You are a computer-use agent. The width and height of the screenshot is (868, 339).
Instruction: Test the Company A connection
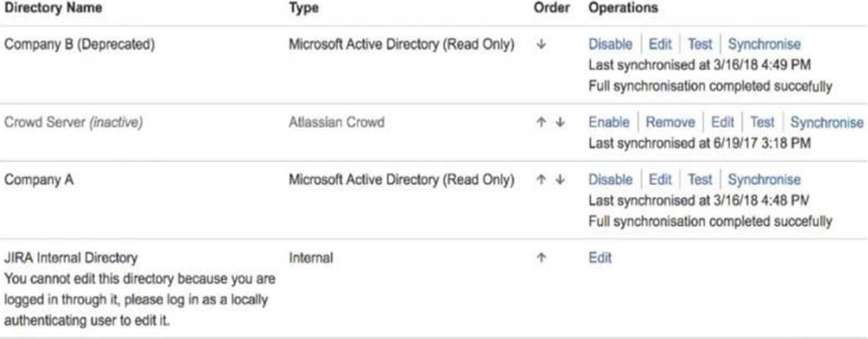[700, 180]
